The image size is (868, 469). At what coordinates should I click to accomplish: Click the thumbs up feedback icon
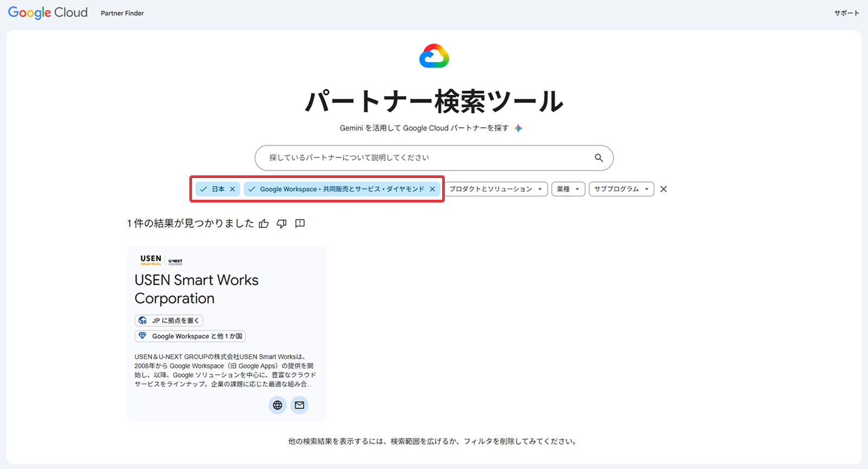[264, 224]
